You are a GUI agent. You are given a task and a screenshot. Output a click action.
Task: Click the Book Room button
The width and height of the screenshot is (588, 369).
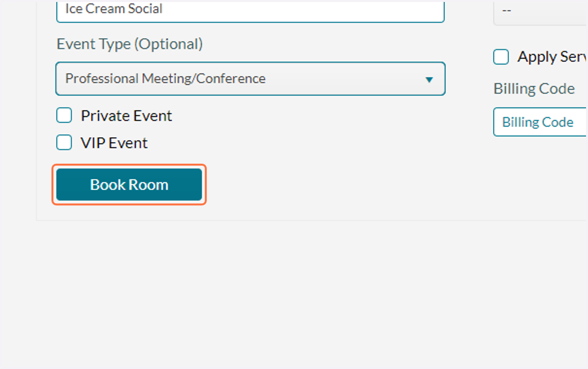click(x=129, y=185)
